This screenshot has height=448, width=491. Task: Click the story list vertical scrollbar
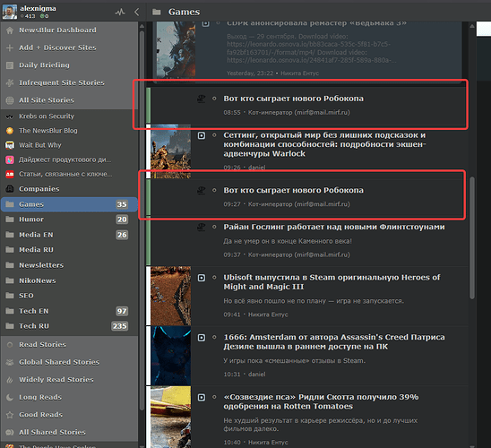point(472,238)
